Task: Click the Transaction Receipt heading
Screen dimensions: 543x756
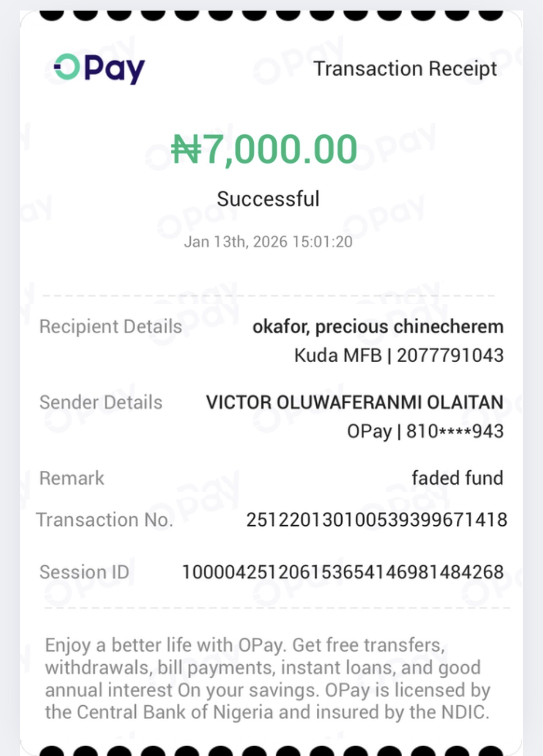Action: (405, 68)
